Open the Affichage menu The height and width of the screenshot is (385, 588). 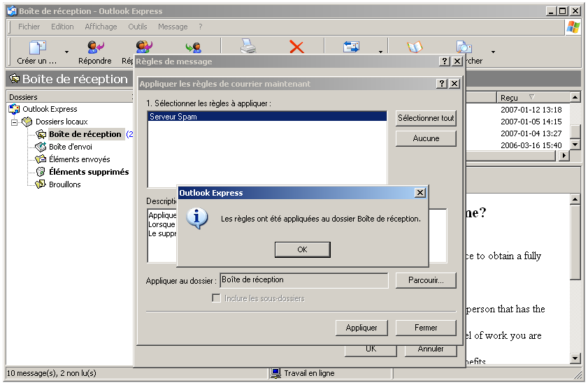(101, 27)
